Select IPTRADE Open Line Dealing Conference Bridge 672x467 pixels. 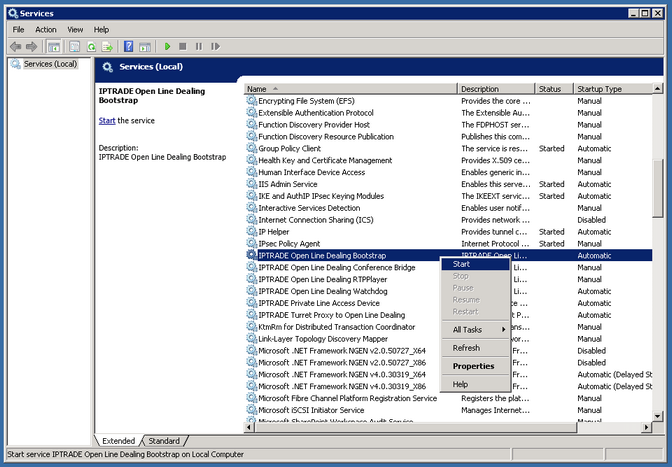pos(337,267)
